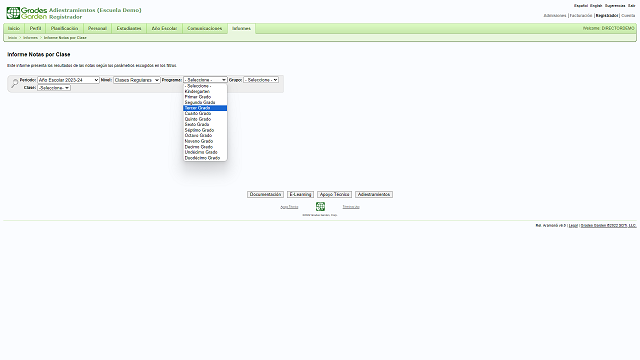Select Octavo Grado from the list
640x360 pixels.
click(x=205, y=136)
